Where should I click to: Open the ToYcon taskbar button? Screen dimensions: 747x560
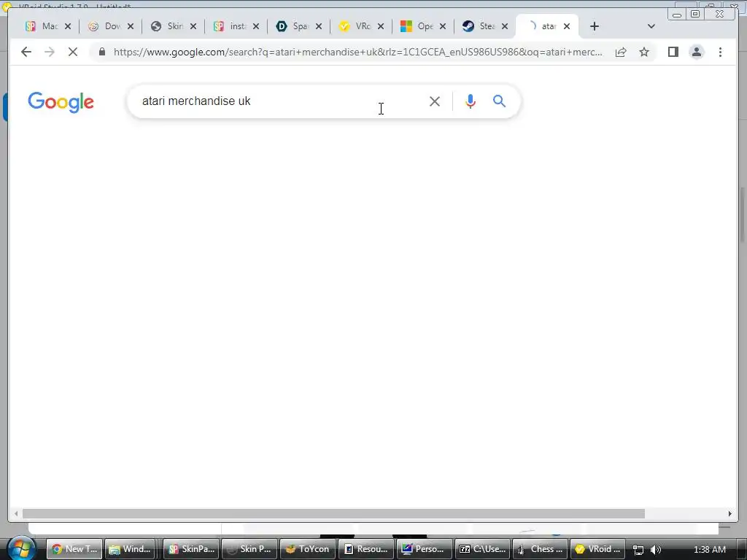pyautogui.click(x=308, y=549)
